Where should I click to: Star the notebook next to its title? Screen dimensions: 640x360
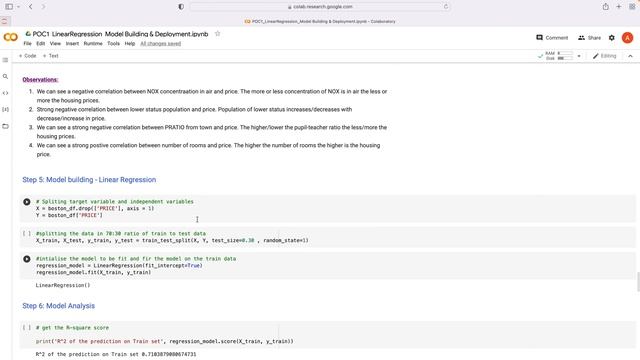tap(218, 34)
